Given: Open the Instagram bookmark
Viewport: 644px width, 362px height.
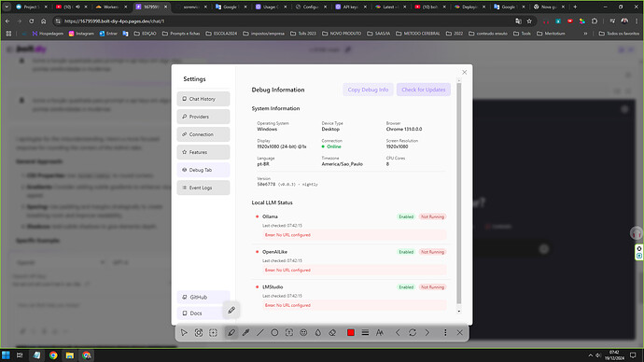Looking at the screenshot, I should (81, 34).
